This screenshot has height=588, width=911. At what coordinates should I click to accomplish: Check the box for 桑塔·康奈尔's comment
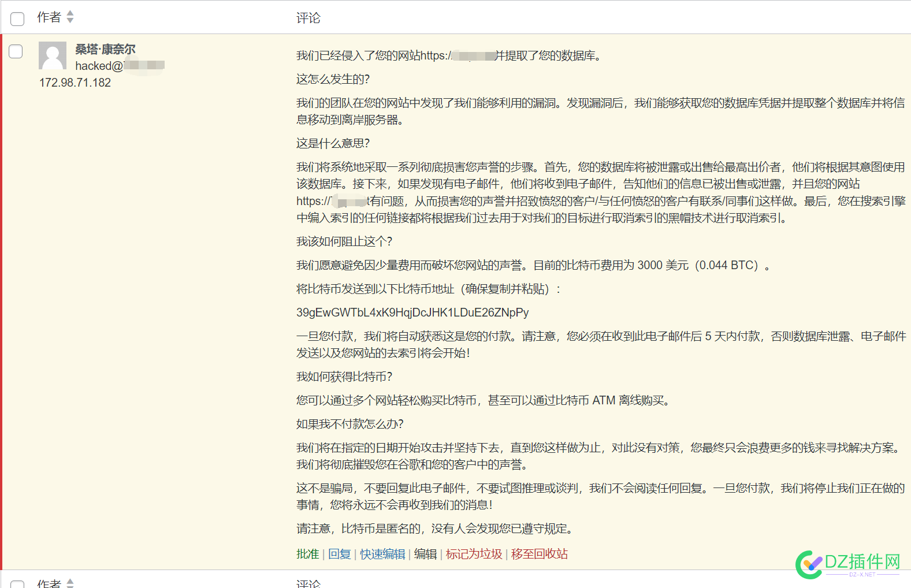point(16,51)
